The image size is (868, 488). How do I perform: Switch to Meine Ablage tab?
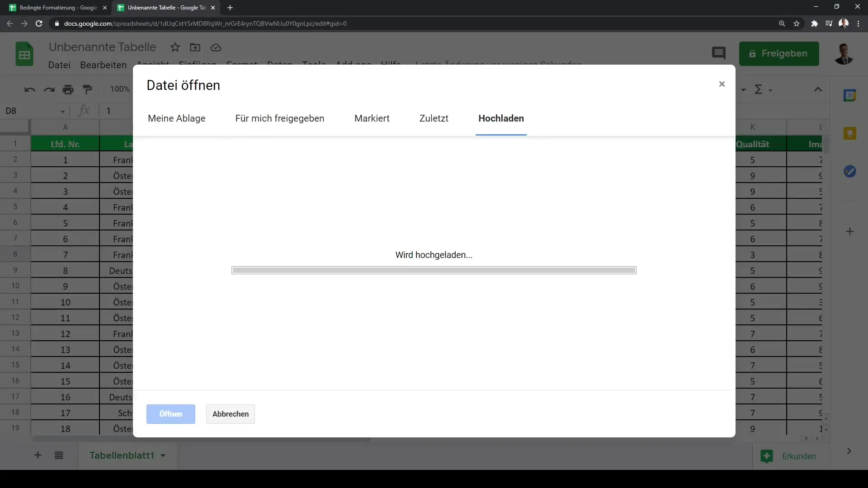pos(176,118)
